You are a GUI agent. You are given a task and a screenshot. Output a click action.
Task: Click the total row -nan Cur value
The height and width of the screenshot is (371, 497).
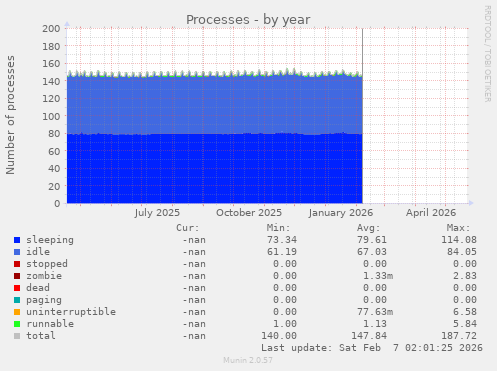click(x=194, y=336)
